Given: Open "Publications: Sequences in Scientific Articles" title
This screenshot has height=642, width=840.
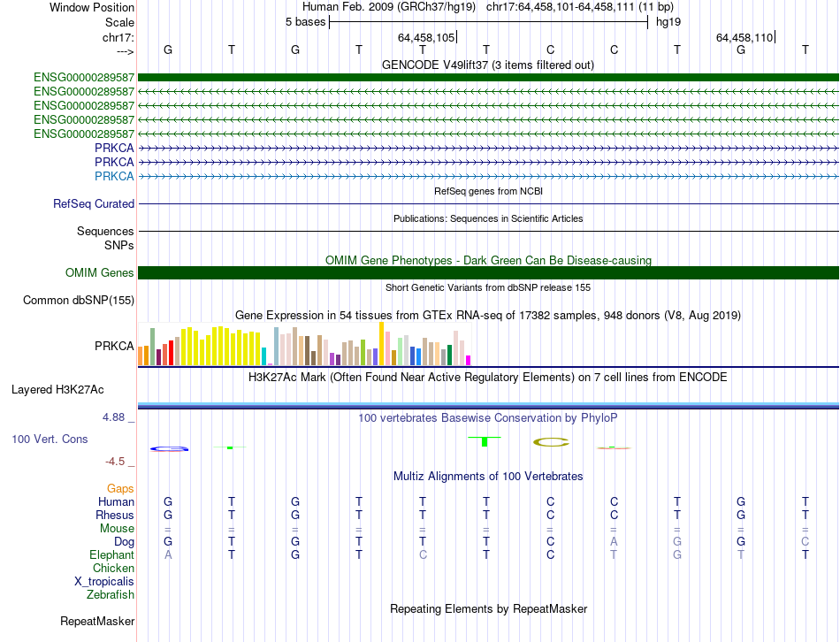Looking at the screenshot, I should click(x=488, y=218).
